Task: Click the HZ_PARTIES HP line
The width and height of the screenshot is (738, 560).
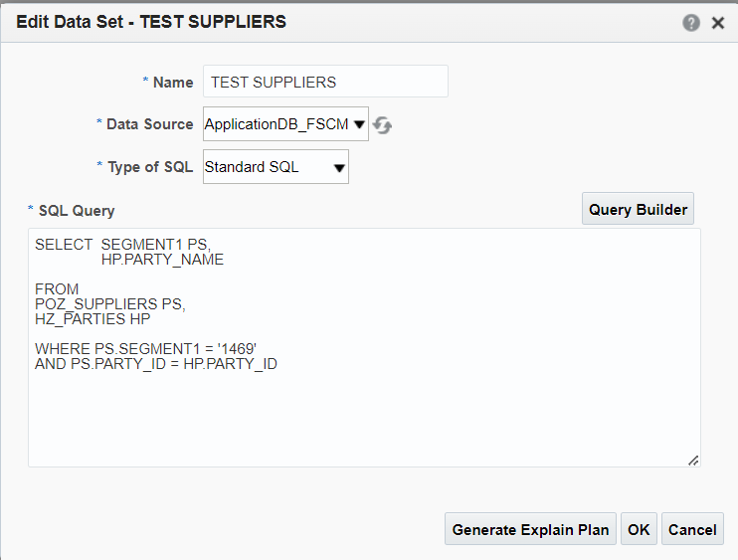Action: click(92, 319)
